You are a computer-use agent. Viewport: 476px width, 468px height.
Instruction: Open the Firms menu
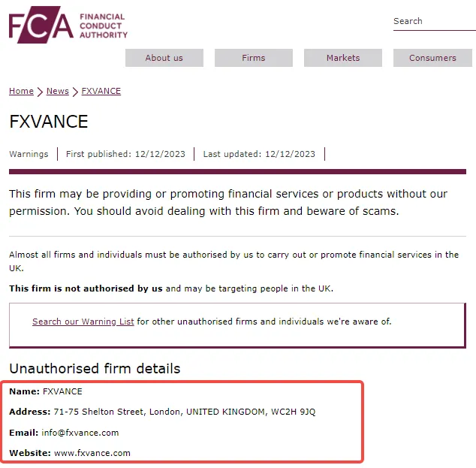(254, 58)
